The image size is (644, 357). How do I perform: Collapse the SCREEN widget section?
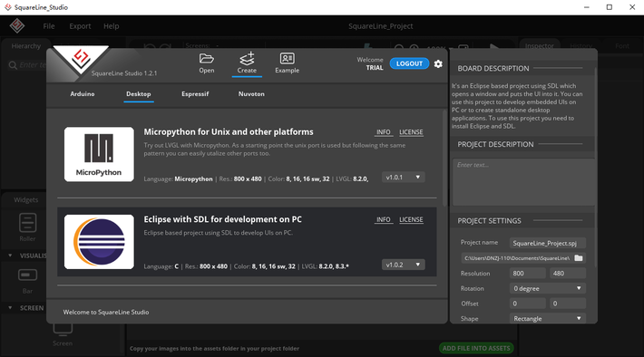[x=10, y=308]
